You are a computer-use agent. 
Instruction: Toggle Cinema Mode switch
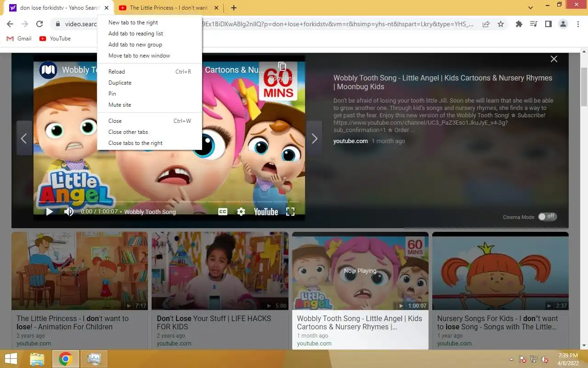pyautogui.click(x=547, y=216)
